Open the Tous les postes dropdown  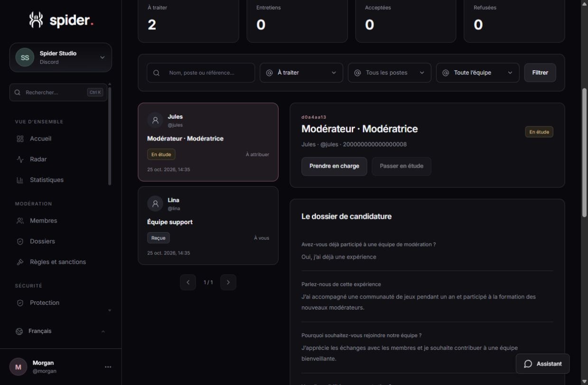point(390,73)
